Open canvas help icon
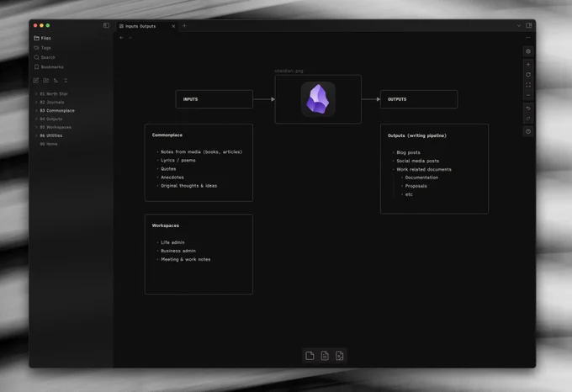 (x=528, y=131)
